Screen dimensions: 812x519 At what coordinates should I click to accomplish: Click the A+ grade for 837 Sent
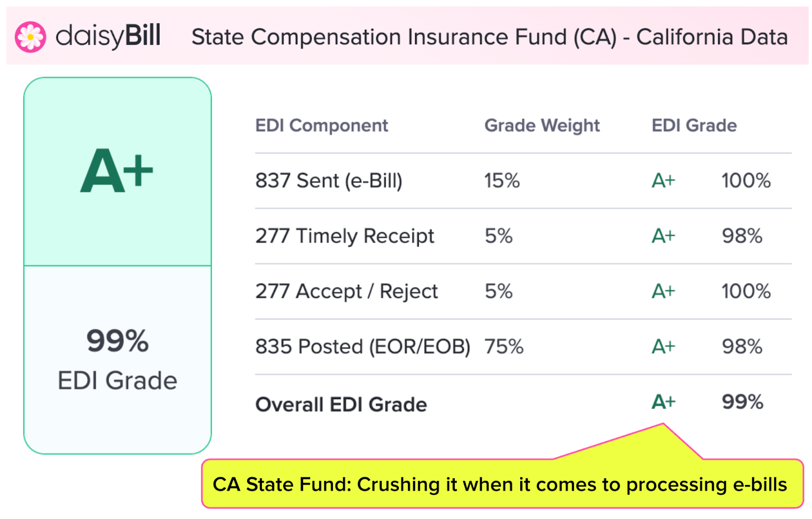(663, 181)
